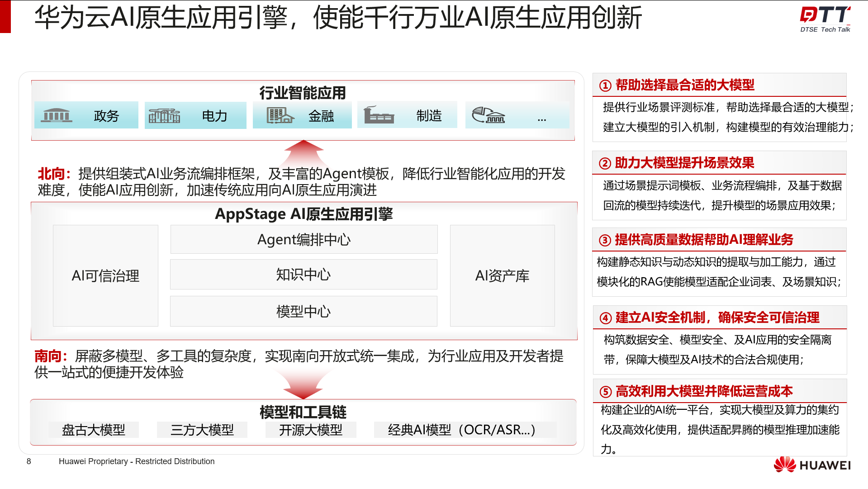Click the line starting 化及高效化使用
The width and height of the screenshot is (868, 489).
[x=720, y=430]
